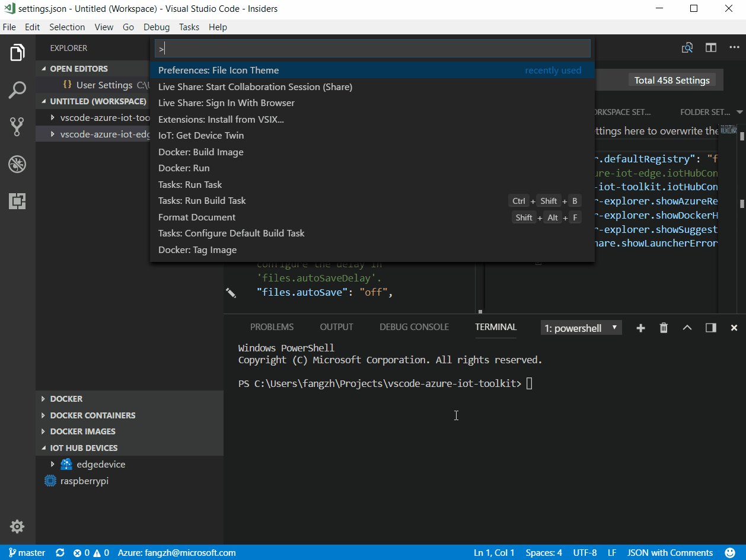This screenshot has width=746, height=560.
Task: Run Docker: Build Image from the palette
Action: pyautogui.click(x=200, y=152)
